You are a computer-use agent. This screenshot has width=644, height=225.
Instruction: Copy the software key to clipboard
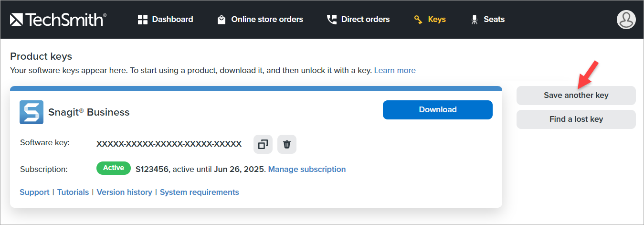point(263,144)
